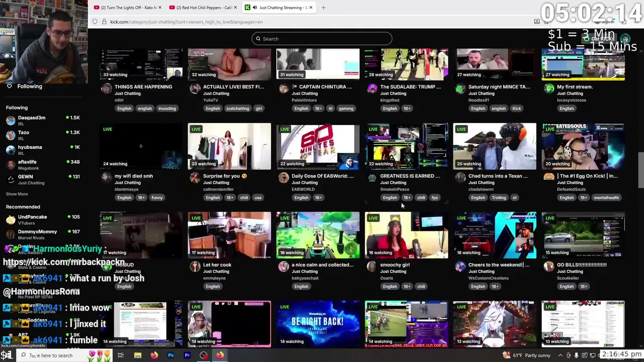Image resolution: width=644 pixels, height=362 pixels.
Task: Switch to Turn The Lights Off tab
Action: point(128,8)
